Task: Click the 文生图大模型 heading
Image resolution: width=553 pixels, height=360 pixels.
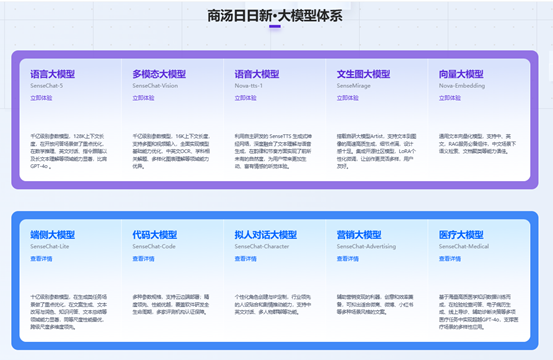Action: (363, 74)
